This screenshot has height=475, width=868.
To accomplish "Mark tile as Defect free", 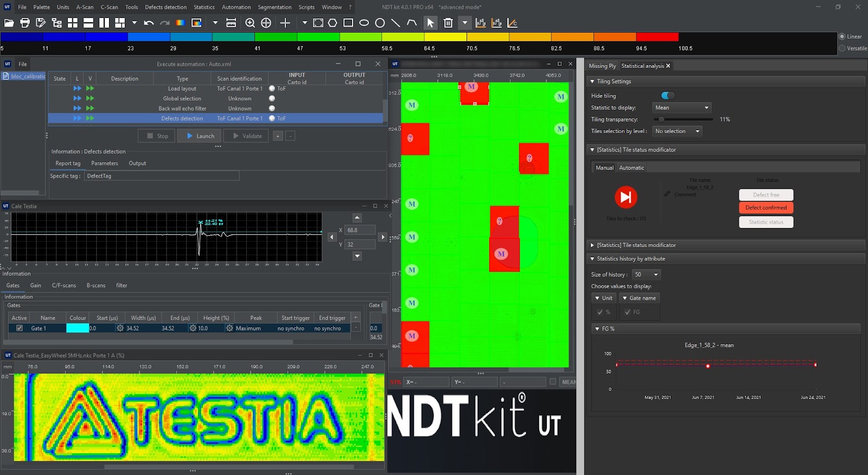I will (766, 195).
